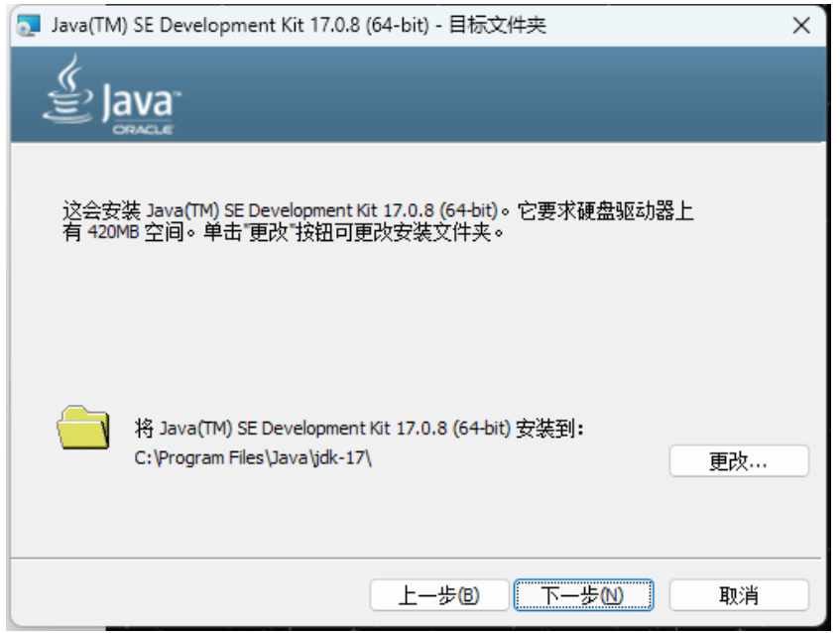Viewport: 840px width, 633px height.
Task: Click the installer icon in title bar
Action: 29,25
